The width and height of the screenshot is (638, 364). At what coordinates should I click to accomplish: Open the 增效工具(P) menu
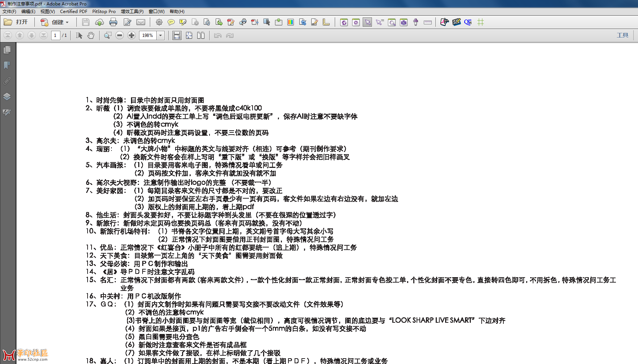tap(132, 11)
